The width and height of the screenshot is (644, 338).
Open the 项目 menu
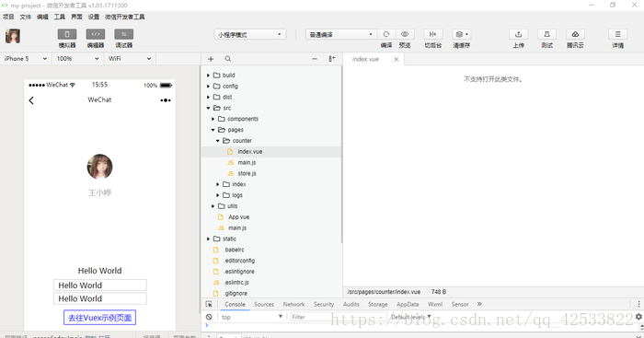8,17
